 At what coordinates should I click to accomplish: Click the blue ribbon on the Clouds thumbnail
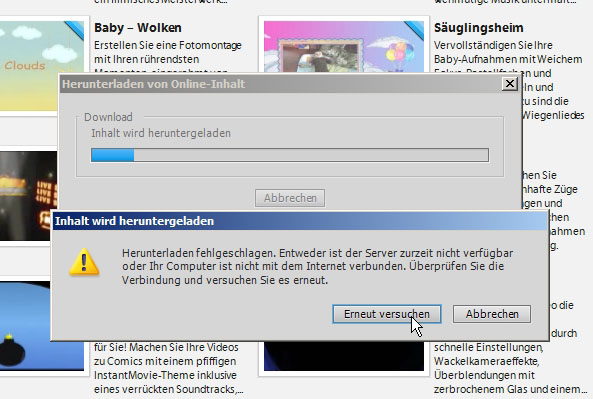click(x=75, y=30)
